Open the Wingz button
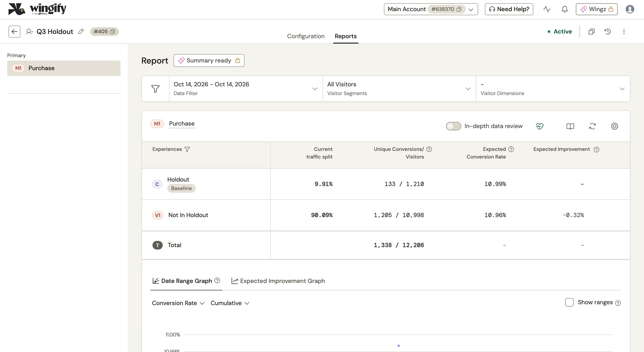644x352 pixels. [x=596, y=9]
